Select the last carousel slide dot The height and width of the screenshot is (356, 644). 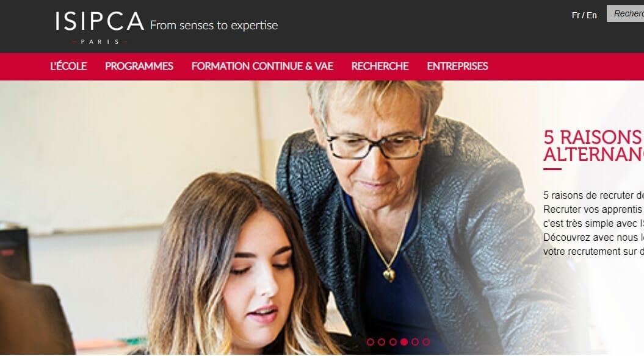(426, 341)
